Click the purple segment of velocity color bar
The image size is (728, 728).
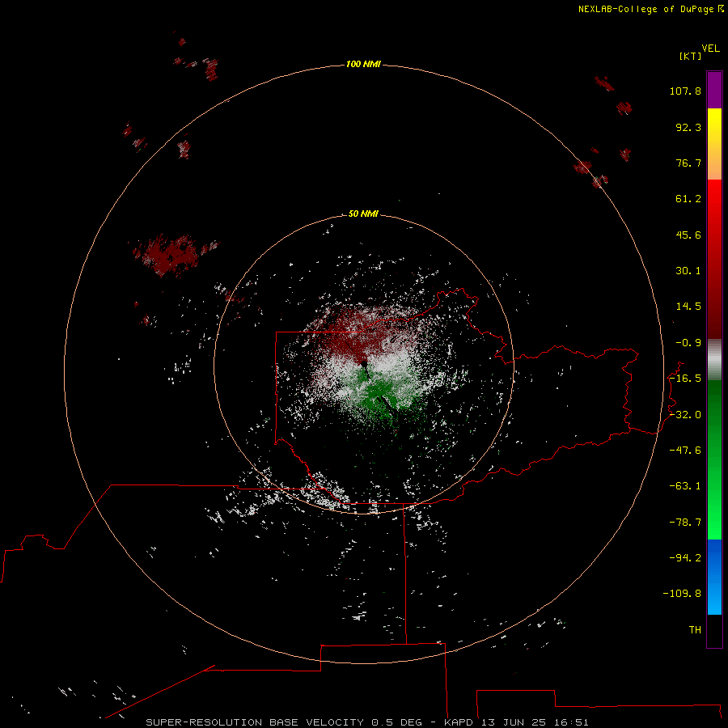coord(714,90)
